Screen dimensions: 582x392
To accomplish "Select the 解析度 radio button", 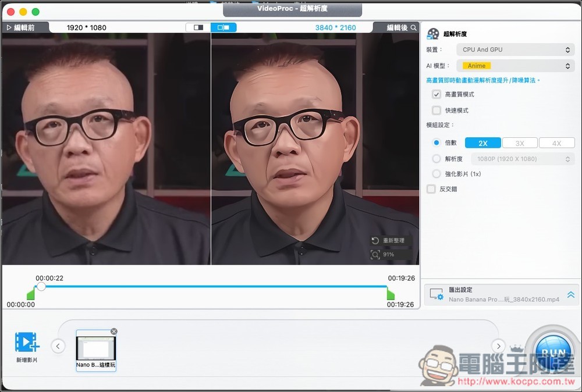I will 436,158.
